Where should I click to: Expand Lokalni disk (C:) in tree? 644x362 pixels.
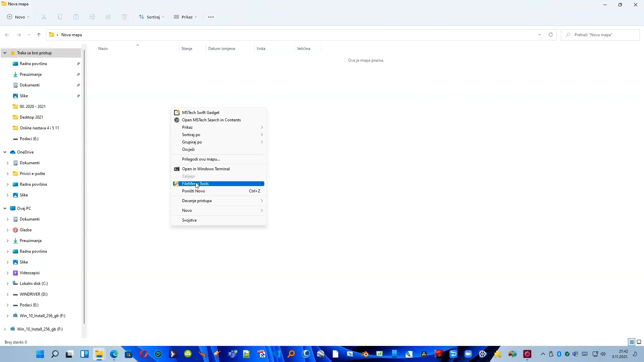click(x=7, y=284)
